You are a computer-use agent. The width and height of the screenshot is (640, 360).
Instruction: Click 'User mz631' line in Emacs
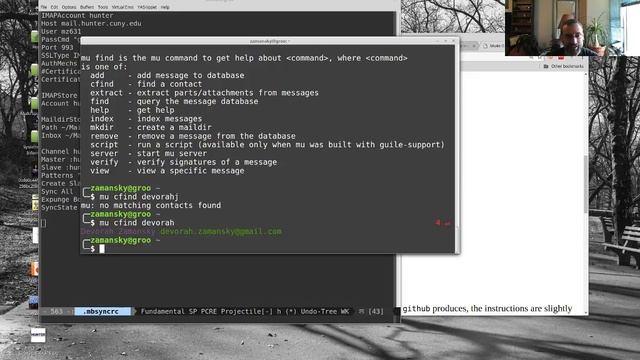pos(61,31)
